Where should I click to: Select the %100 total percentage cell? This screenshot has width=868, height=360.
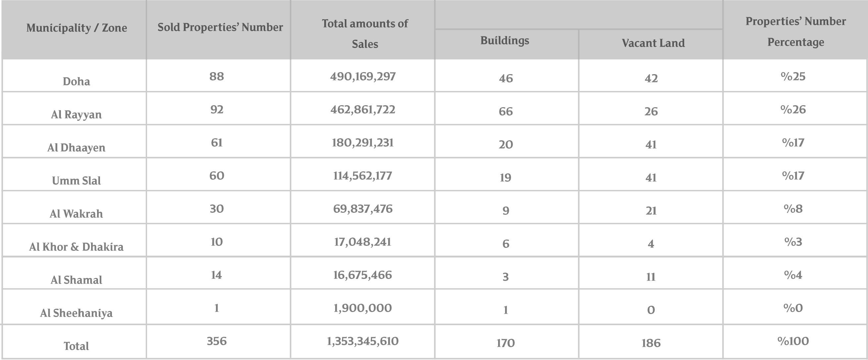click(793, 341)
